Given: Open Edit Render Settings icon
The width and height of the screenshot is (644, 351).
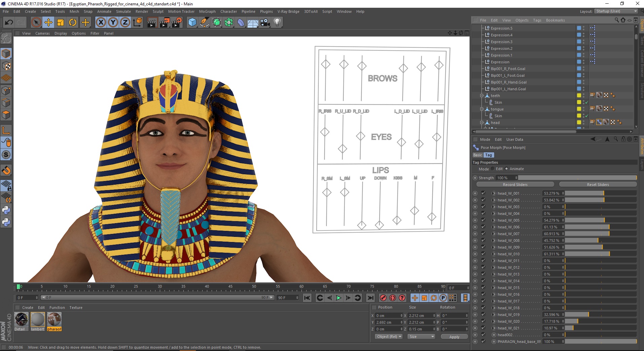Looking at the screenshot, I should [177, 23].
